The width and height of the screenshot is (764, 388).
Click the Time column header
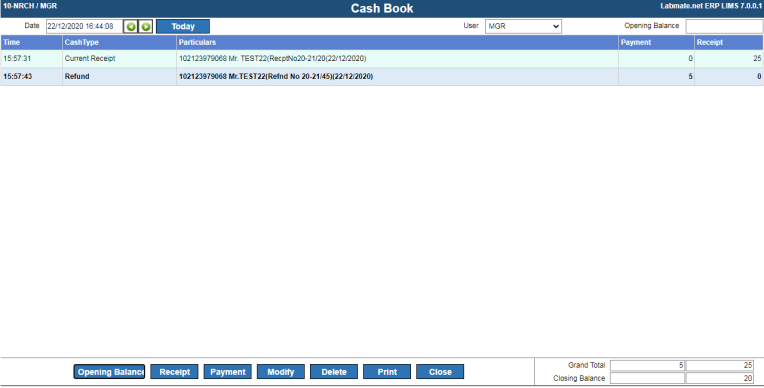coord(32,42)
